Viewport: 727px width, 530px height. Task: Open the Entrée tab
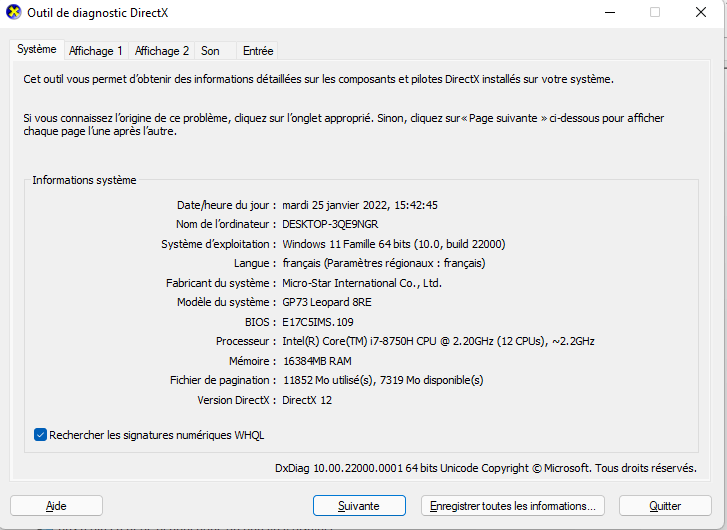coord(258,51)
